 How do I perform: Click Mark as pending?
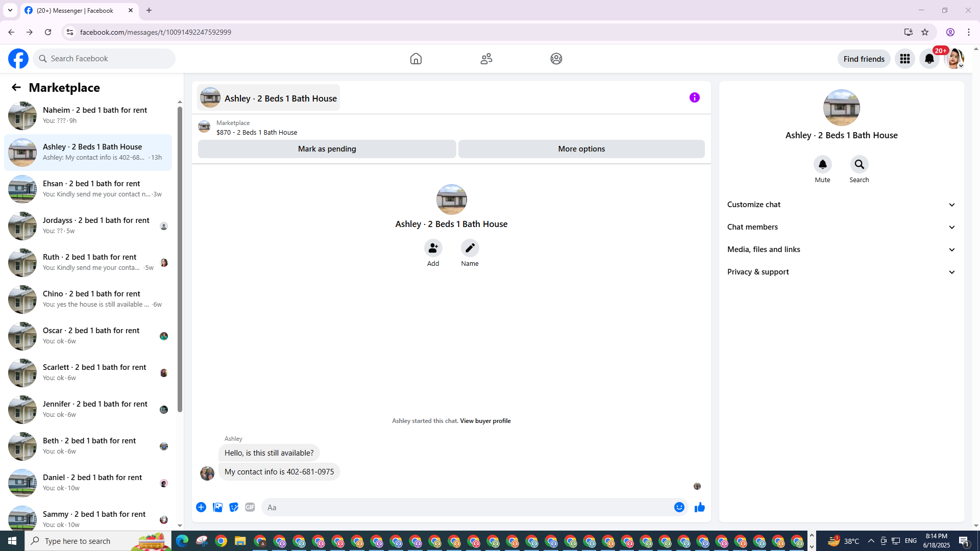click(x=327, y=149)
